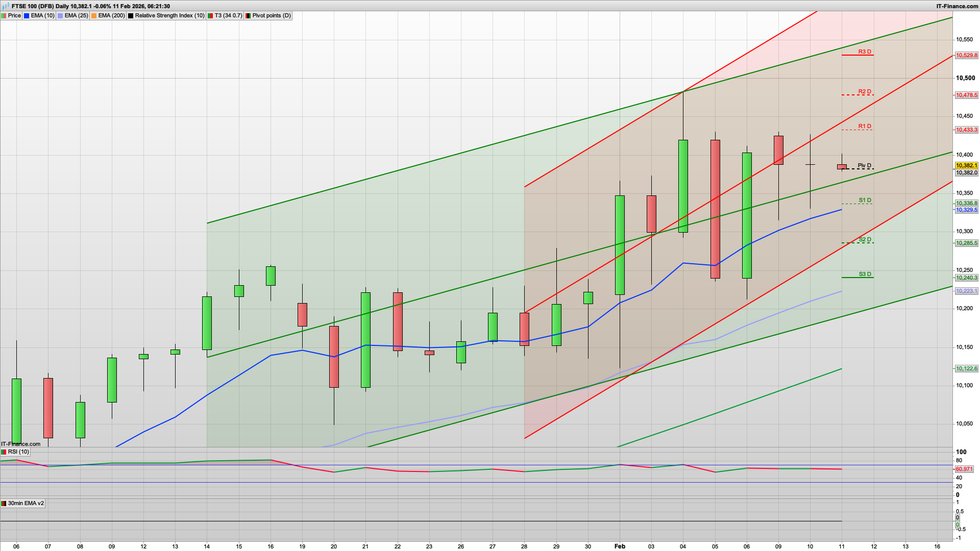Open the Piv D pivot level label
Screen dimensions: 980x551
coord(864,165)
